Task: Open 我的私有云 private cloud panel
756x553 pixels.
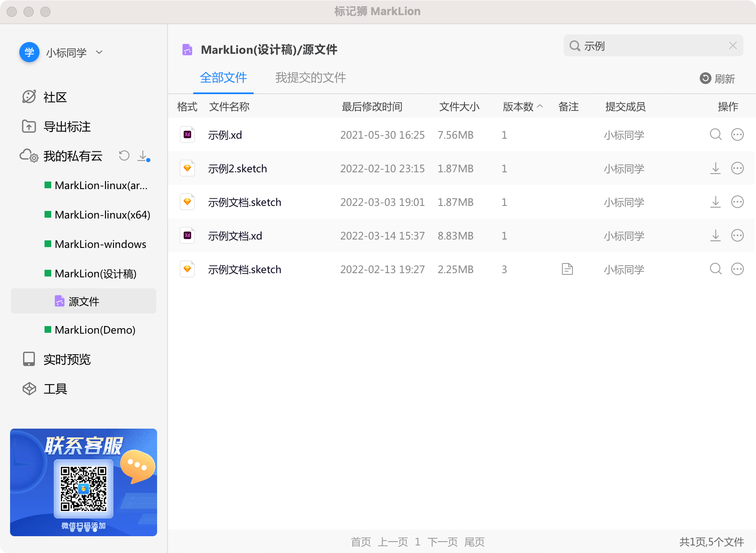Action: point(73,156)
